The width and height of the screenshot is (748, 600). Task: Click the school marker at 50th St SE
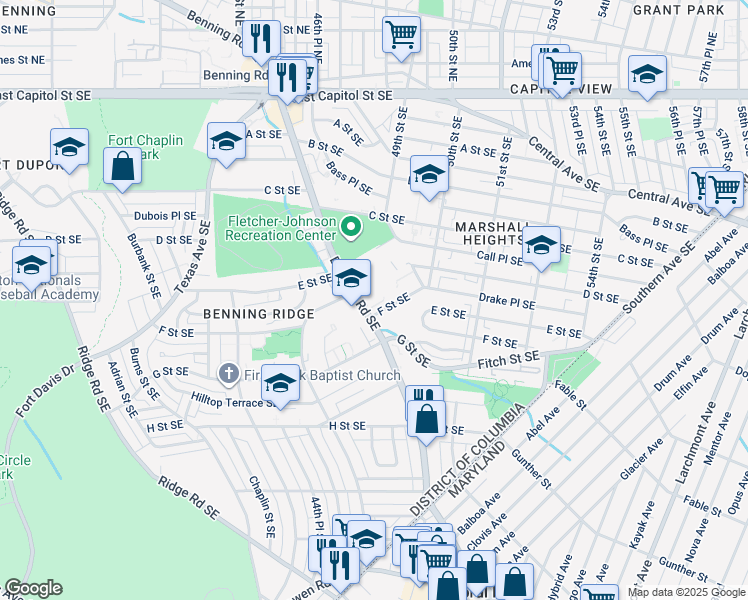point(429,175)
